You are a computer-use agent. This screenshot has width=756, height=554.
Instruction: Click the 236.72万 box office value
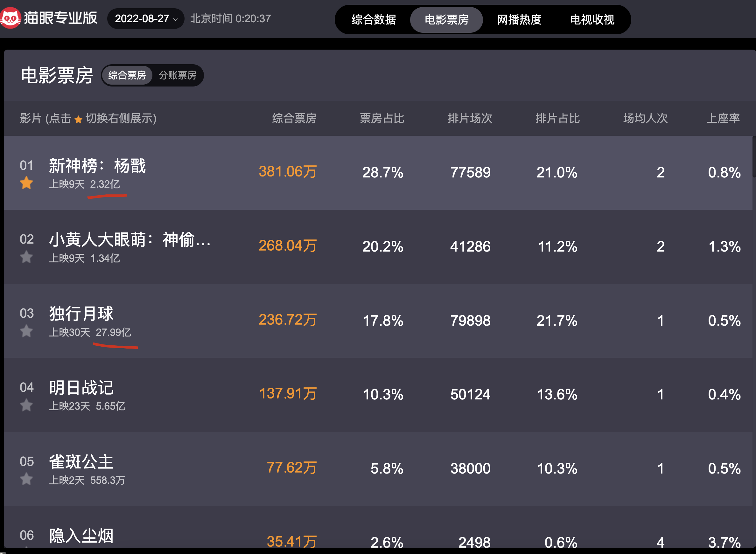tap(288, 320)
